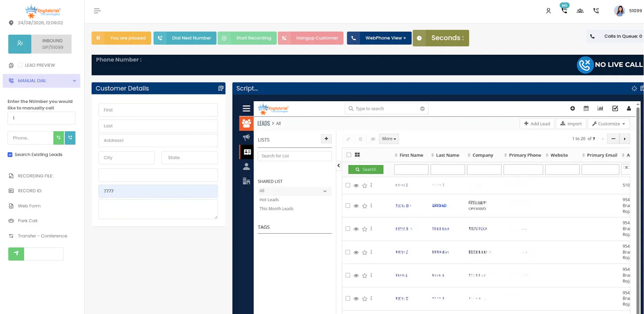Click the teal call-transfer phone icon
Viewport: 644px width, 314px height.
(x=70, y=138)
